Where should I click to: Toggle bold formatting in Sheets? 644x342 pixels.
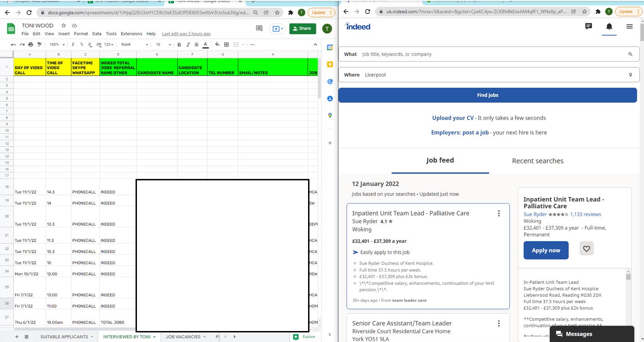pyautogui.click(x=179, y=45)
